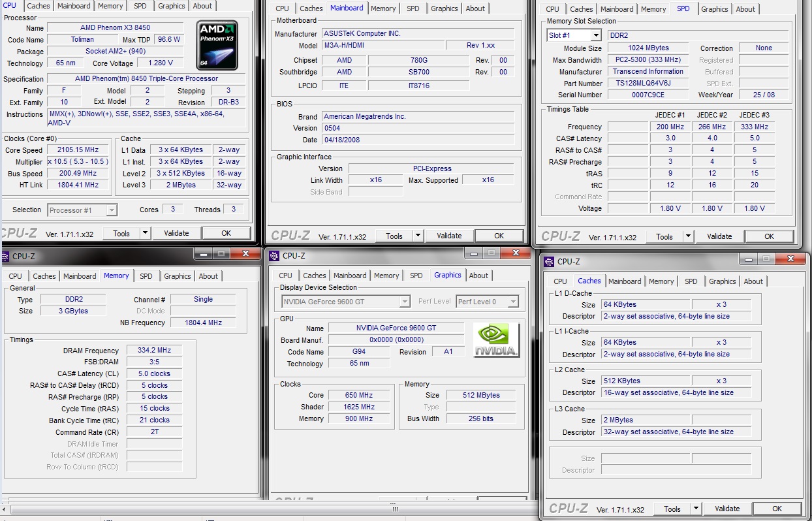Expand NVIDIA GeForce 9600 GT device dropdown
This screenshot has height=521, width=812.
tap(405, 302)
